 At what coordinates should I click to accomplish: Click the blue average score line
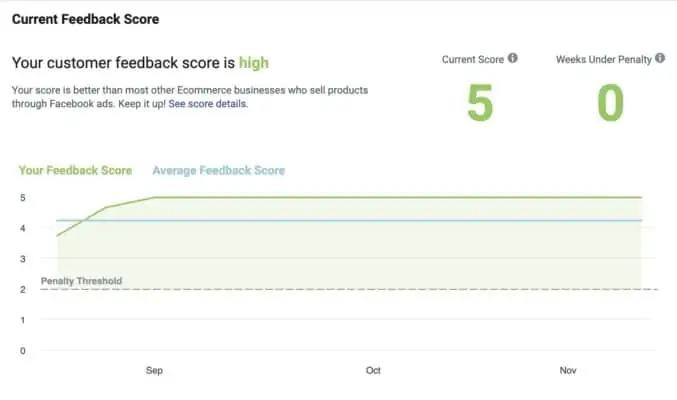coord(400,220)
